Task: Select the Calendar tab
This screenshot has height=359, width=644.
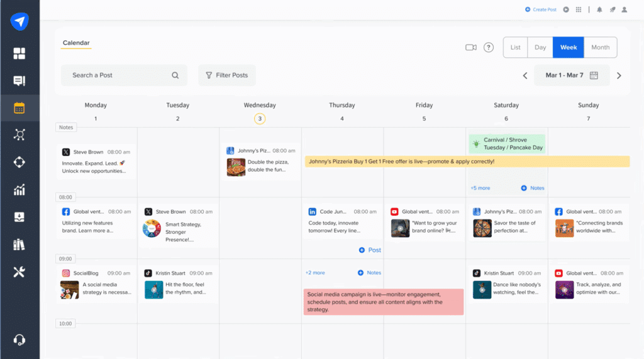Action: [x=76, y=43]
